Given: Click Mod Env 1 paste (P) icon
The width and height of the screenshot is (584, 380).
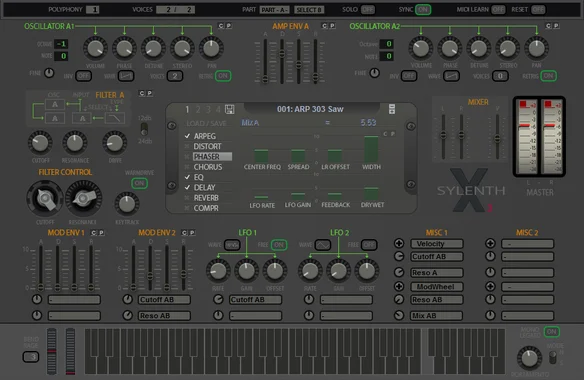Looking at the screenshot, I should (x=101, y=233).
